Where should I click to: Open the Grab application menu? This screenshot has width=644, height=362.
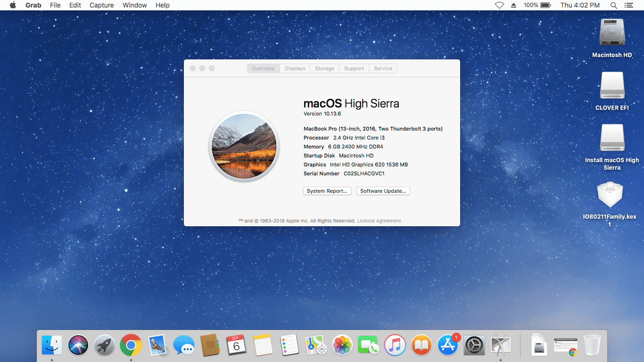[x=33, y=5]
